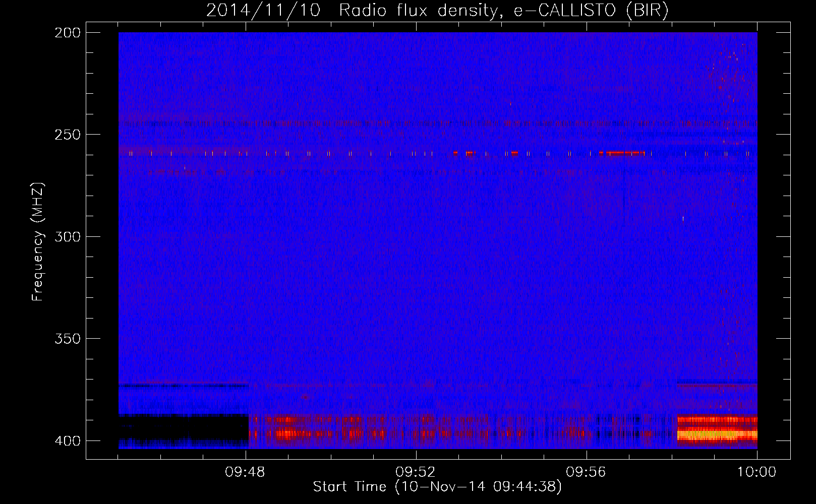The image size is (816, 504).
Task: Click the 10:00 time tick label
Action: click(756, 472)
